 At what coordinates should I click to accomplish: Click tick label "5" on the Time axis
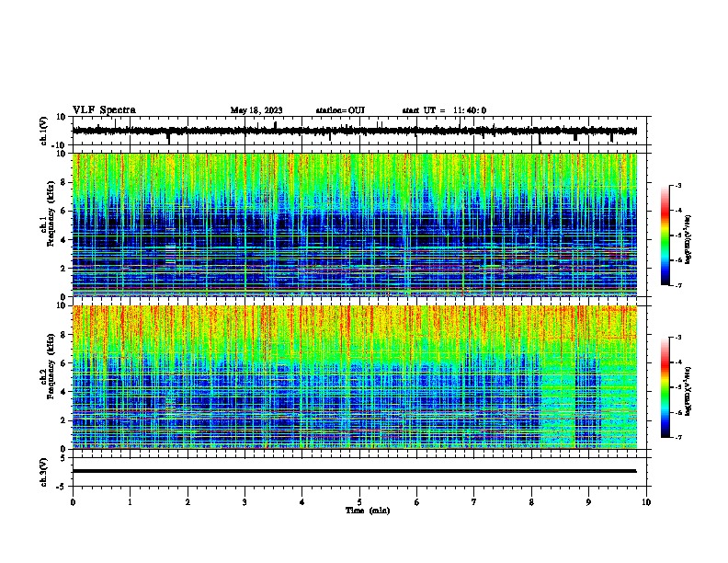tap(359, 502)
